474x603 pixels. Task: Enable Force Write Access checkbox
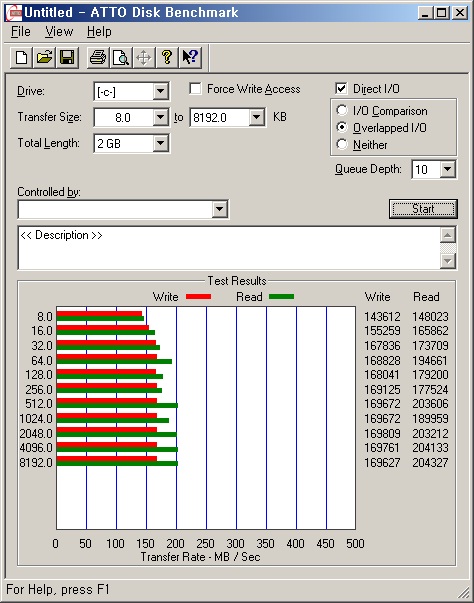coord(195,89)
